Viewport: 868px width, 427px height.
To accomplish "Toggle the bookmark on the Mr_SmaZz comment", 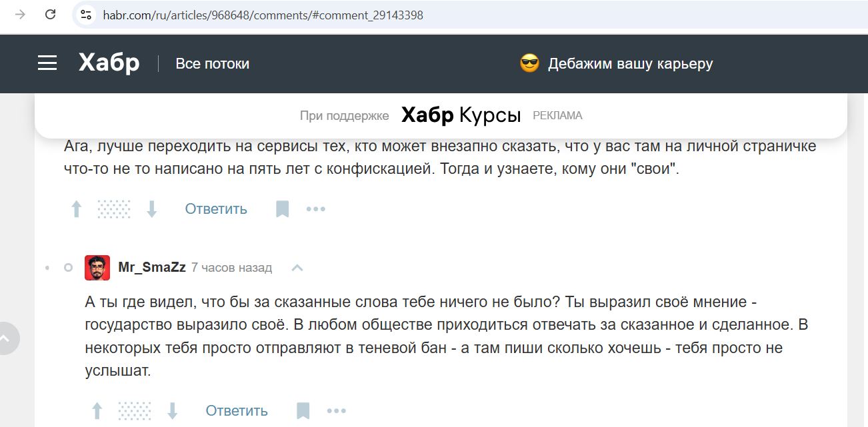I will 303,410.
